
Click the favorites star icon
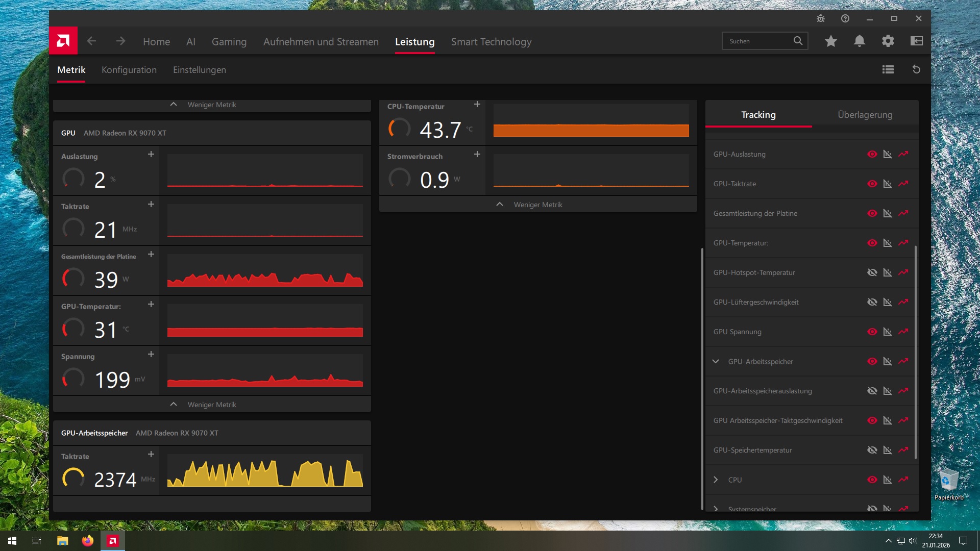pyautogui.click(x=831, y=41)
